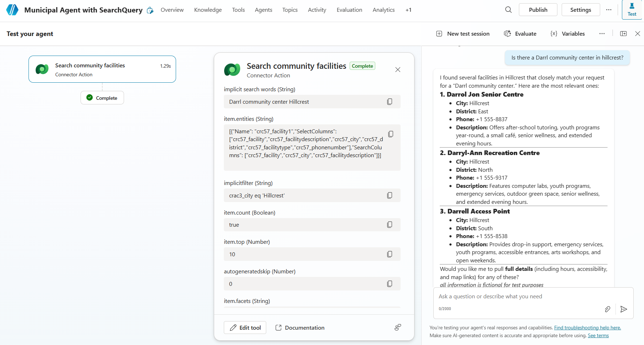Image resolution: width=644 pixels, height=345 pixels.
Task: Copy the item.entities JSON value
Action: 391,134
